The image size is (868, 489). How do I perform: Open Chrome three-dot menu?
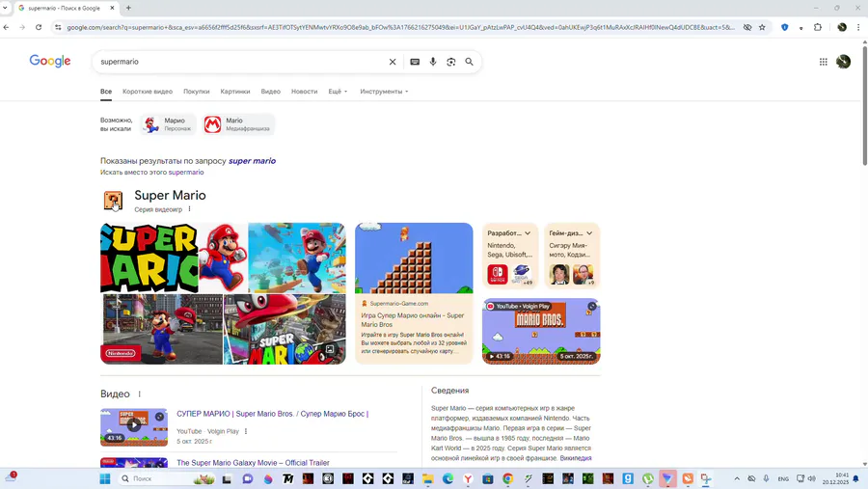(858, 27)
